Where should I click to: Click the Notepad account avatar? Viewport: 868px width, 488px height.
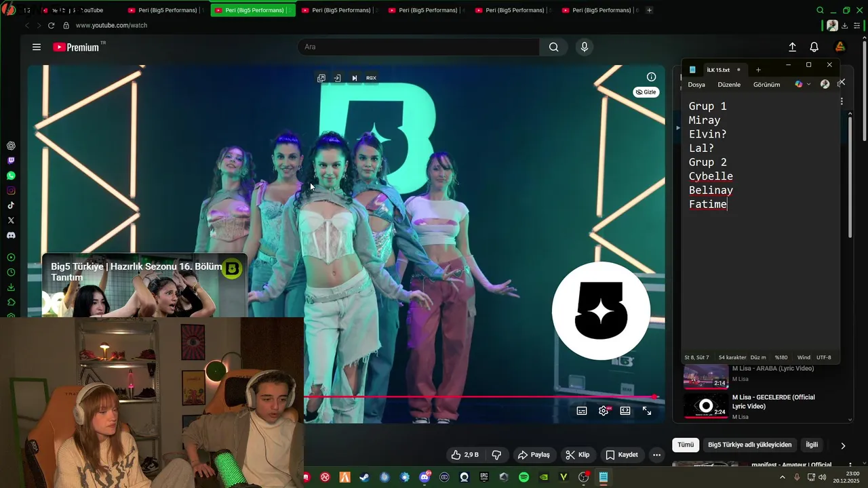click(x=825, y=84)
